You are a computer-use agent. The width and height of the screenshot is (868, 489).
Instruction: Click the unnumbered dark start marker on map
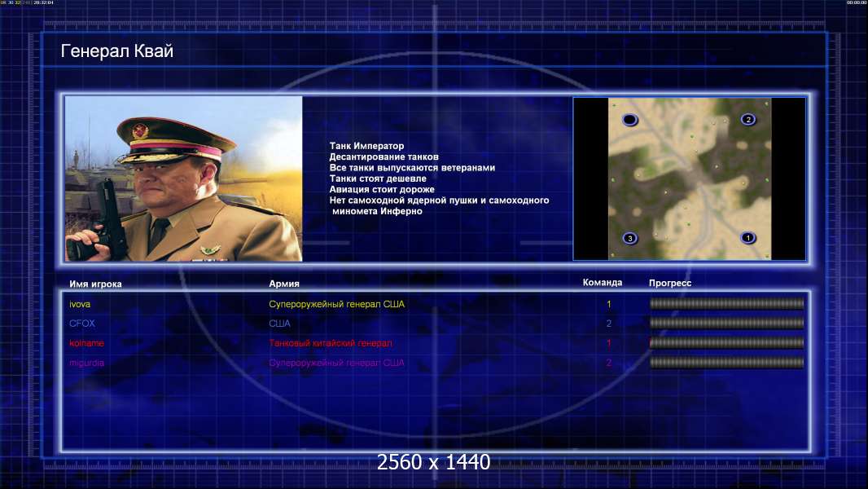tap(630, 120)
